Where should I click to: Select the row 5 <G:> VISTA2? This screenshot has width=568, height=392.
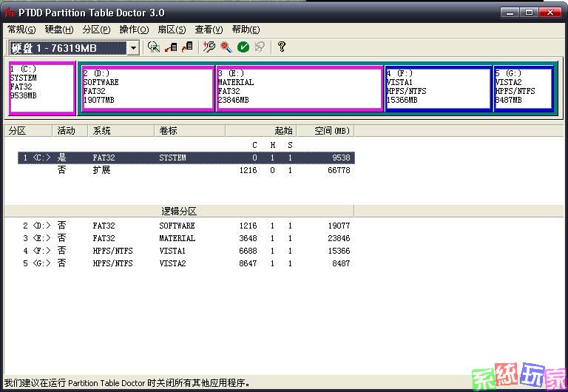tap(186, 263)
